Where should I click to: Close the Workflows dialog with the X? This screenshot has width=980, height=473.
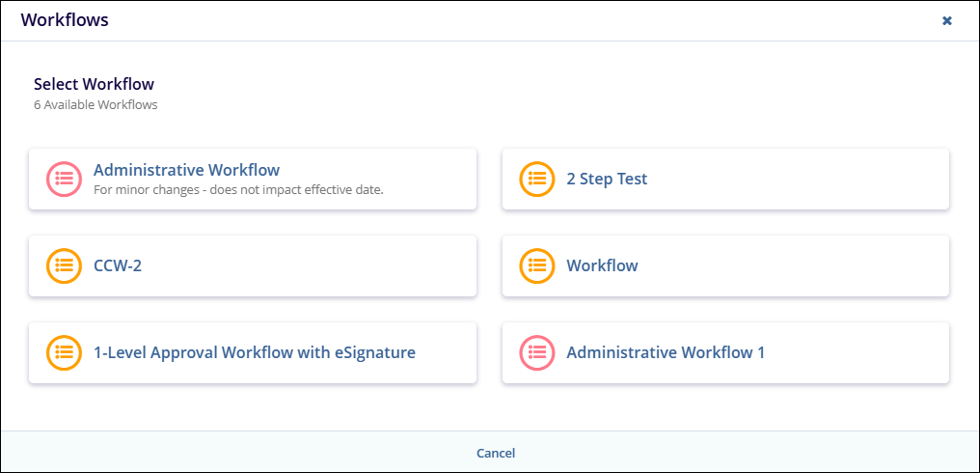[947, 20]
